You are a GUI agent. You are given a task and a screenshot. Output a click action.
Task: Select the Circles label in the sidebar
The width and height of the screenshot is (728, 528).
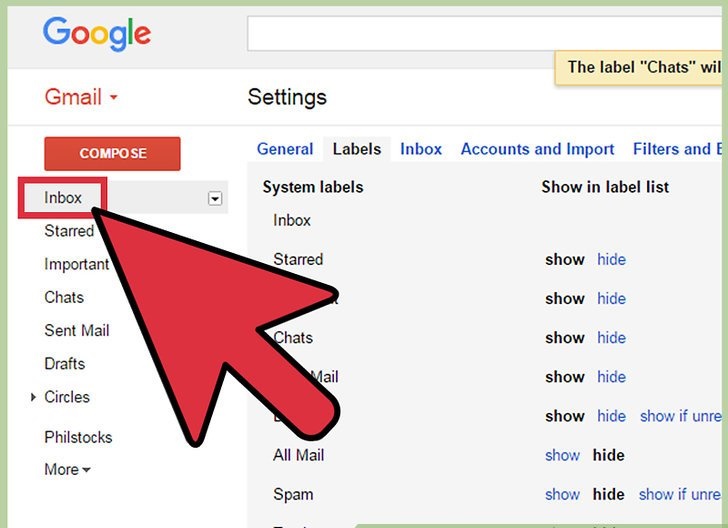[x=67, y=397]
